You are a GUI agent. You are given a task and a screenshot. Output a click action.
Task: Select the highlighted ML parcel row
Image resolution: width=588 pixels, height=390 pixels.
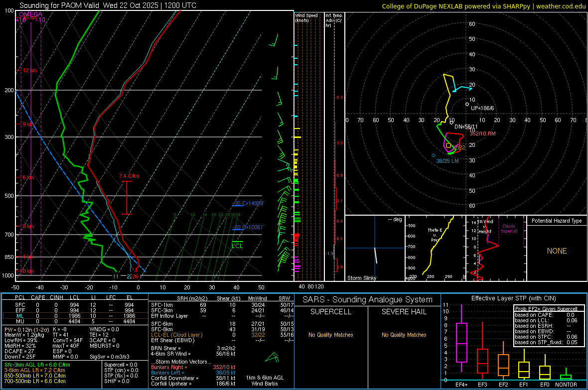pyautogui.click(x=75, y=316)
